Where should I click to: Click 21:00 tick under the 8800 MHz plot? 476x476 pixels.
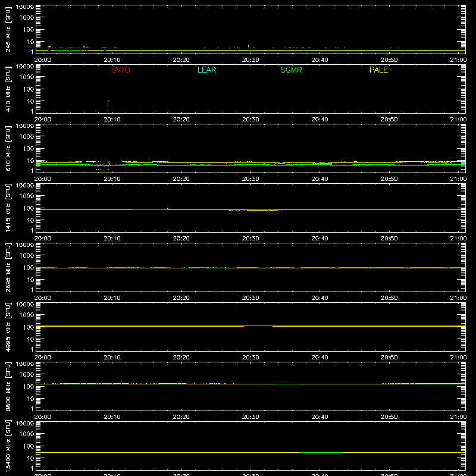458,417
